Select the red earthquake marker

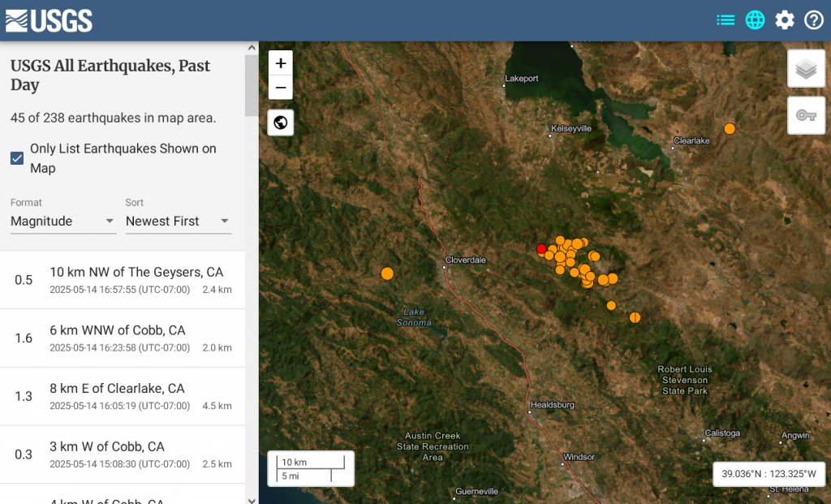(541, 248)
